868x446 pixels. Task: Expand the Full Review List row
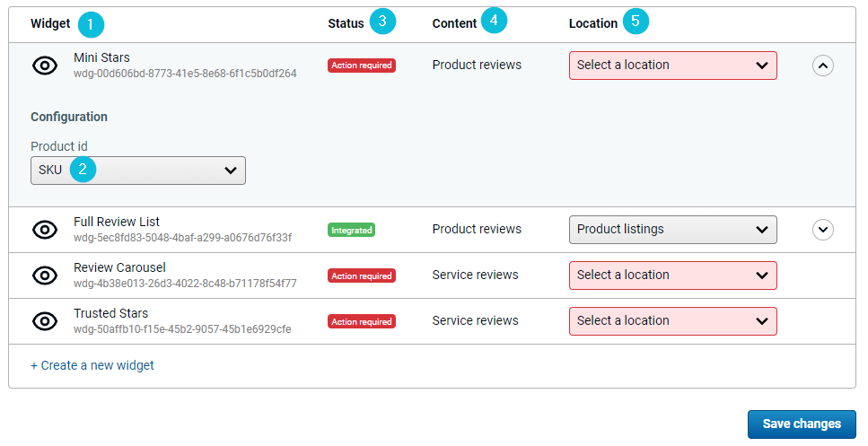point(822,230)
